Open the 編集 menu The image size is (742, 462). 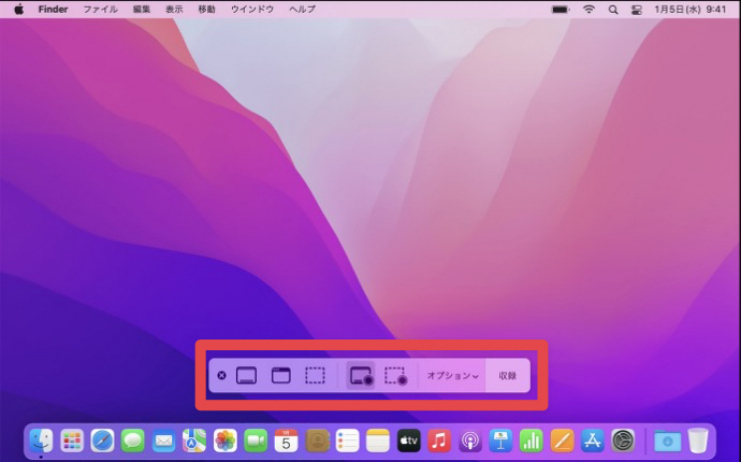142,9
